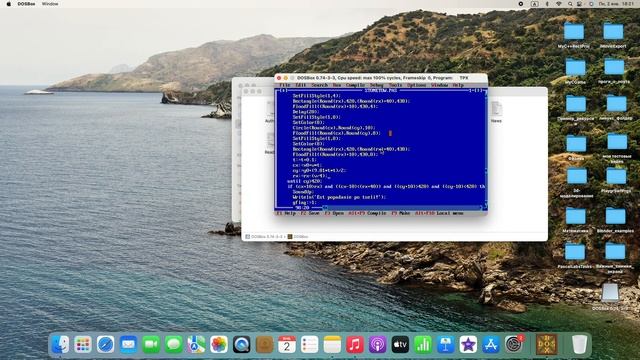Screen dimensions: 640x360
Task: Click the News file in Finder window
Action: coord(496,110)
